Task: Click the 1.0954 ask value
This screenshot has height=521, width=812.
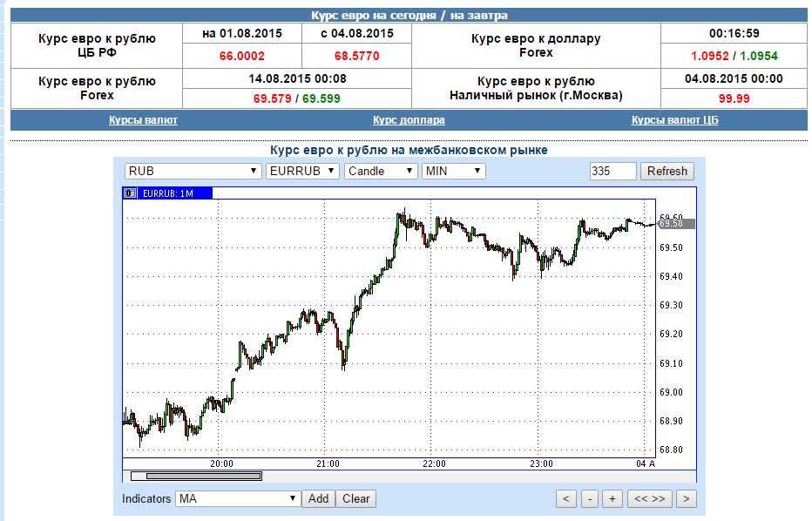Action: pos(759,56)
